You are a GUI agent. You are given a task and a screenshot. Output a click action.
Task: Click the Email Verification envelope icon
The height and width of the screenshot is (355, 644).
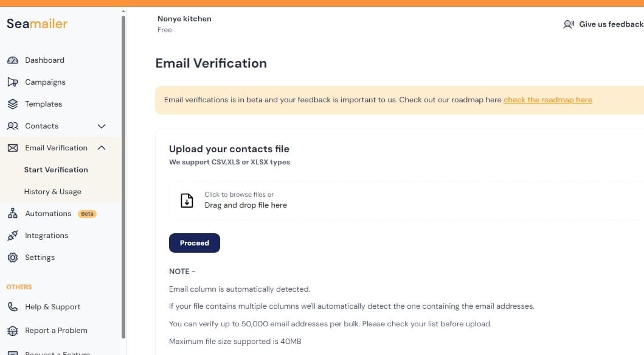click(13, 148)
